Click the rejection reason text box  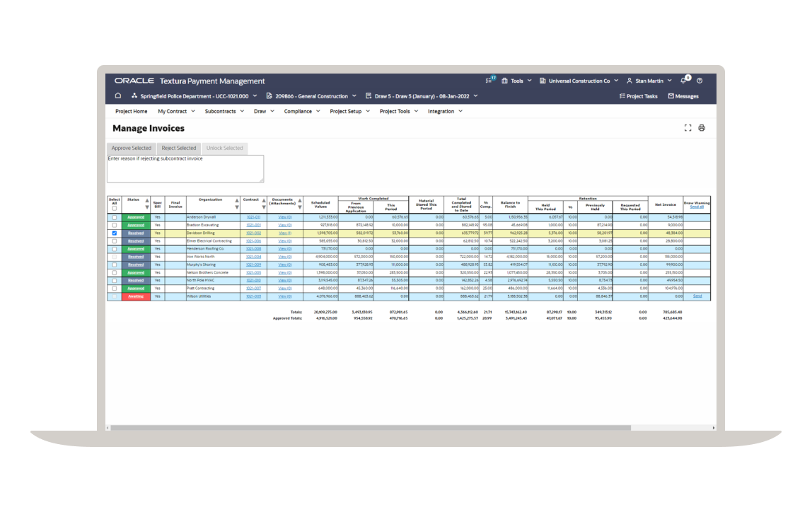185,169
